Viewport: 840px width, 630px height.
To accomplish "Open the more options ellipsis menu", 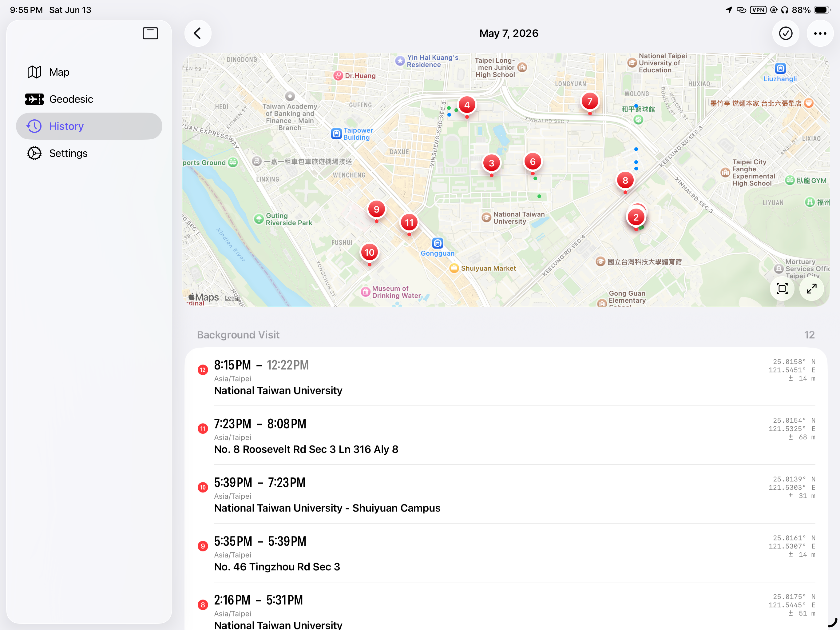I will click(820, 34).
